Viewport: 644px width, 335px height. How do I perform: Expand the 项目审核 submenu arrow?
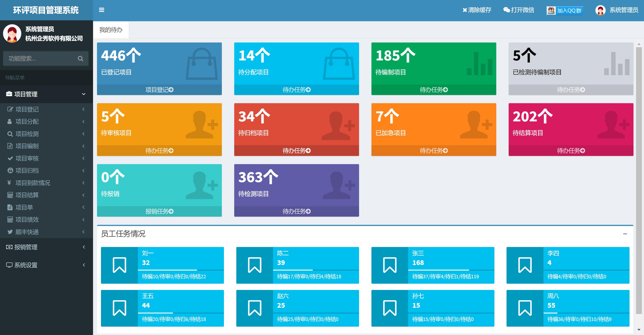click(83, 158)
